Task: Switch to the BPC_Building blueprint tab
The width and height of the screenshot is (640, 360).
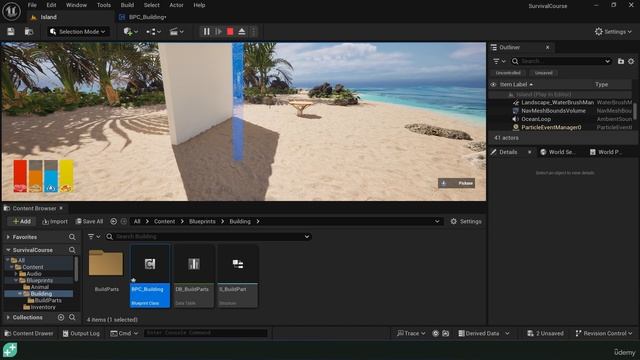Action: (147, 17)
